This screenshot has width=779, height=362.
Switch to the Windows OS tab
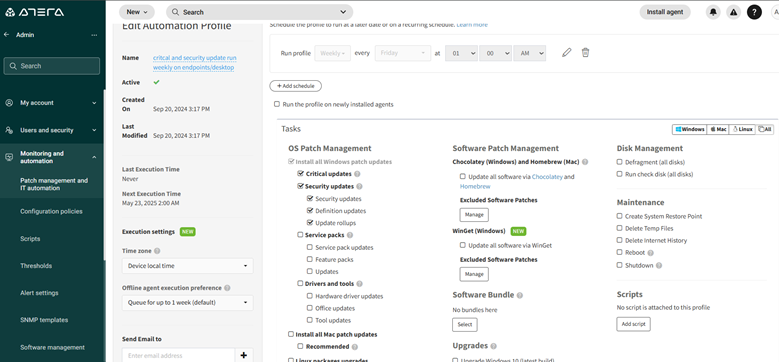pyautogui.click(x=690, y=129)
